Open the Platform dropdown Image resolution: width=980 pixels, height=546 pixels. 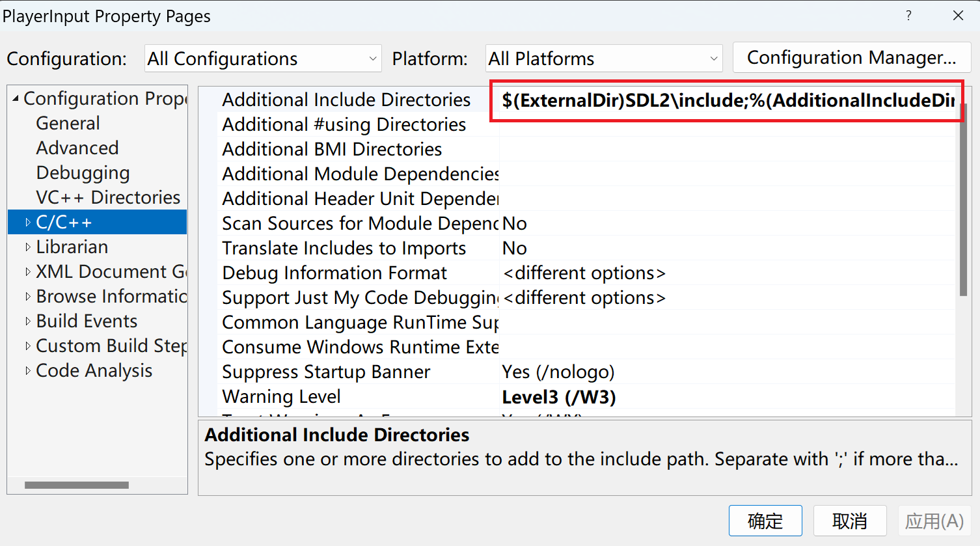tap(604, 59)
